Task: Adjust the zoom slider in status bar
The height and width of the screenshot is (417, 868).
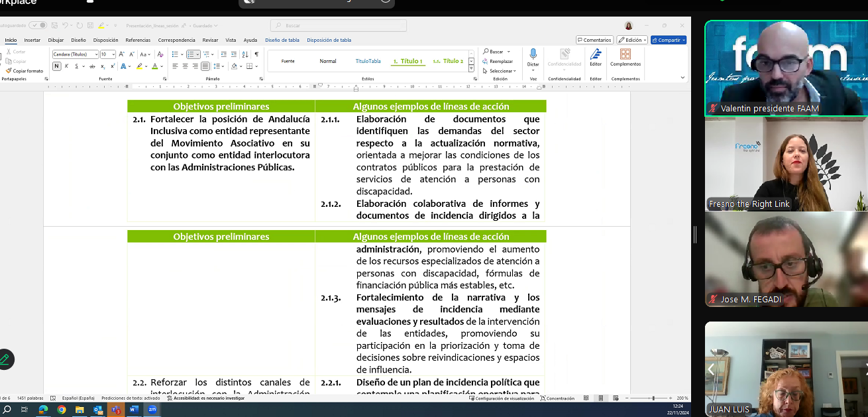Action: click(653, 398)
